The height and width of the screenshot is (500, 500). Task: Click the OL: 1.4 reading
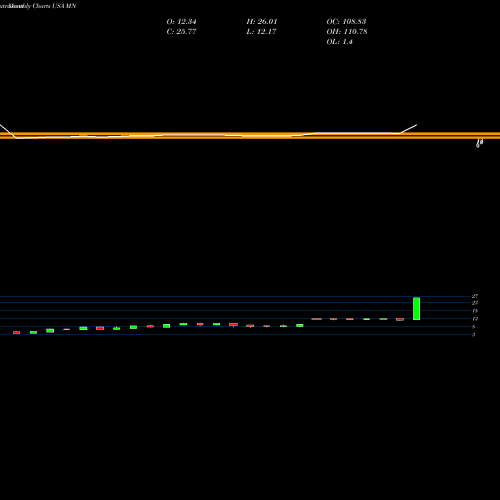click(x=339, y=42)
